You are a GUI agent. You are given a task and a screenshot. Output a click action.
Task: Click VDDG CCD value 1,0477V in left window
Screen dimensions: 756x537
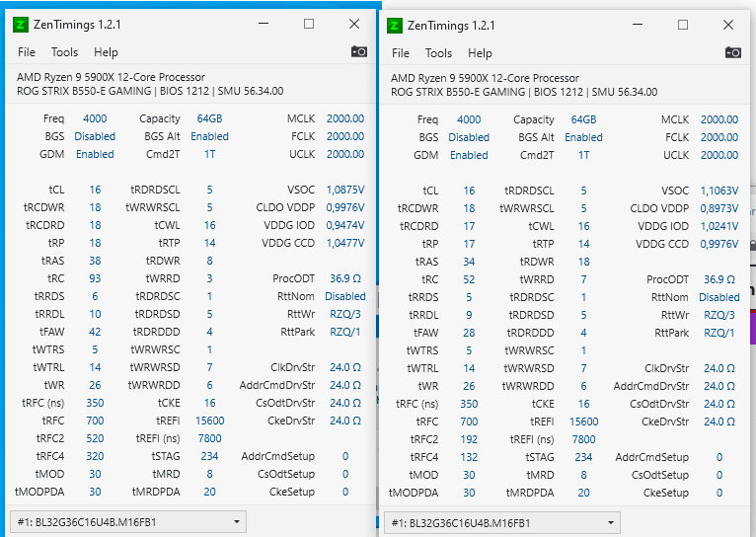coord(345,243)
